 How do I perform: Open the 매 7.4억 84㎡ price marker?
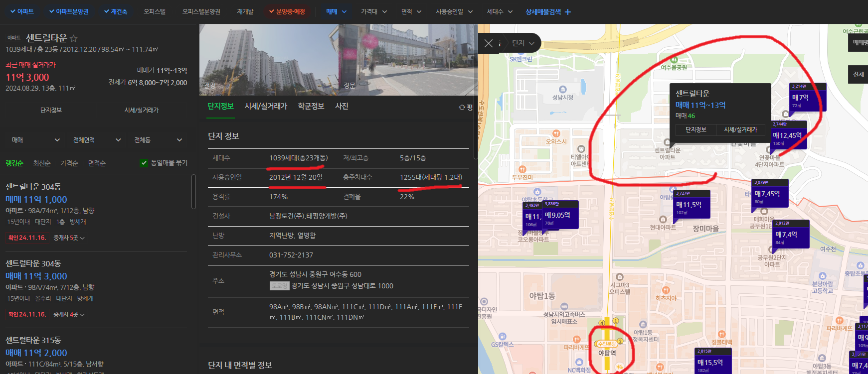[x=791, y=234]
